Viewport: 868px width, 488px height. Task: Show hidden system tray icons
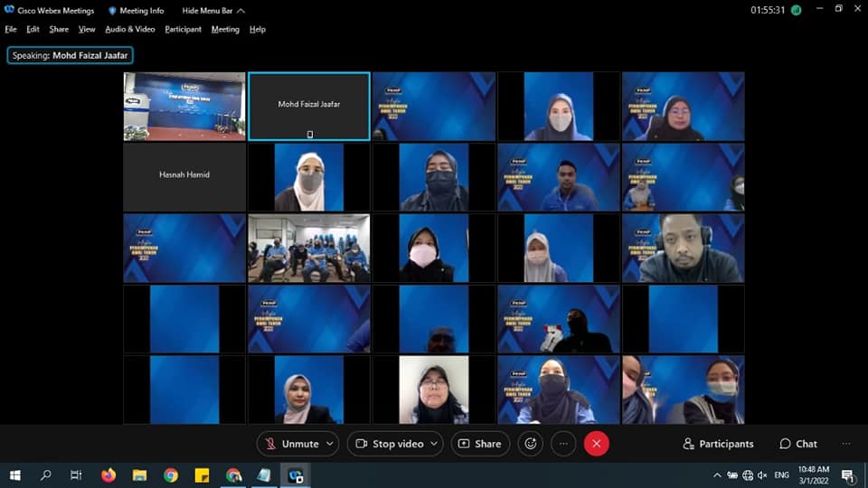coord(717,475)
